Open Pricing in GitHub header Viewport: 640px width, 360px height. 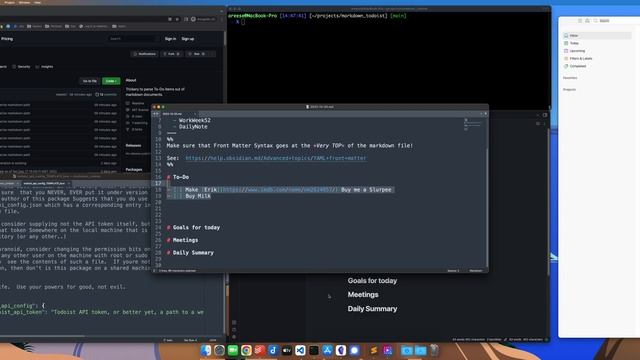7,39
